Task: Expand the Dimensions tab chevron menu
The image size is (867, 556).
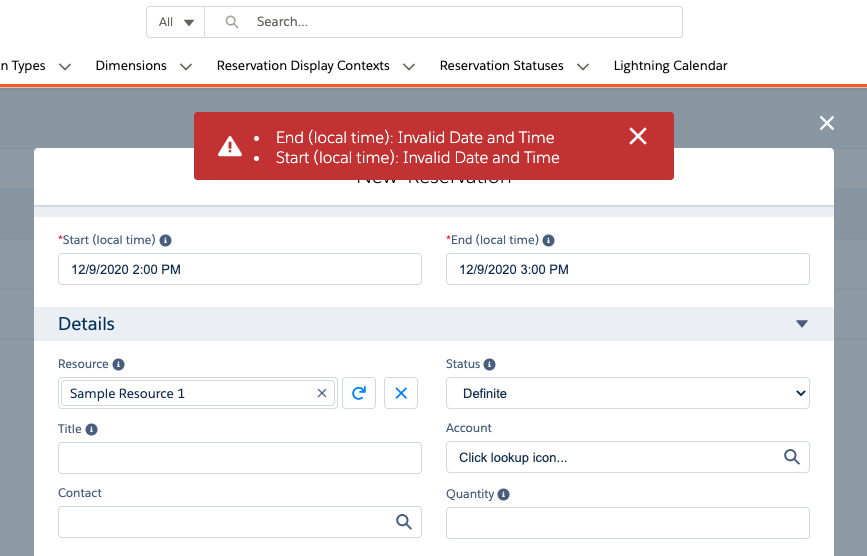Action: click(186, 66)
